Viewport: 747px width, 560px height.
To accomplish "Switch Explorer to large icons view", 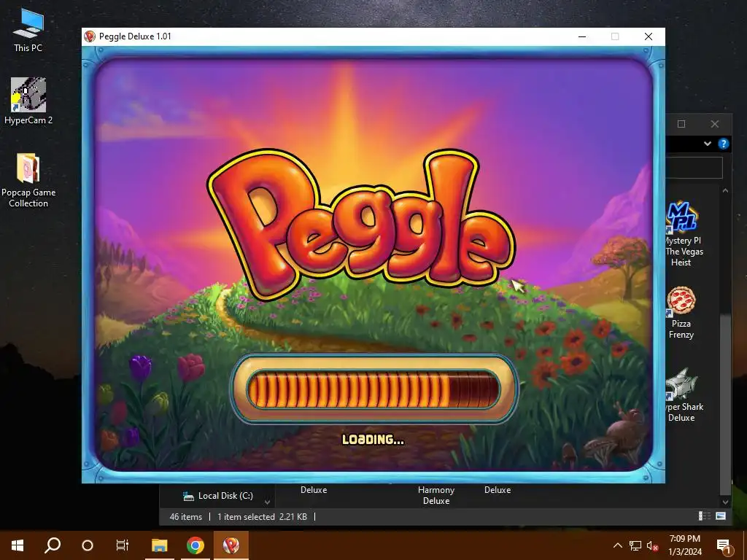I will (x=721, y=516).
